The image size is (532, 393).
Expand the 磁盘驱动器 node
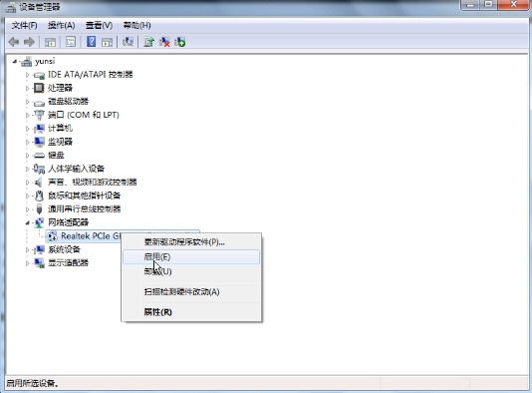click(28, 102)
